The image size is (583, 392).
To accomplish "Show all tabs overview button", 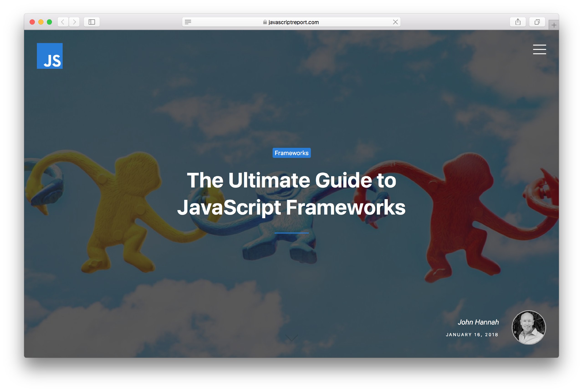I will 537,22.
